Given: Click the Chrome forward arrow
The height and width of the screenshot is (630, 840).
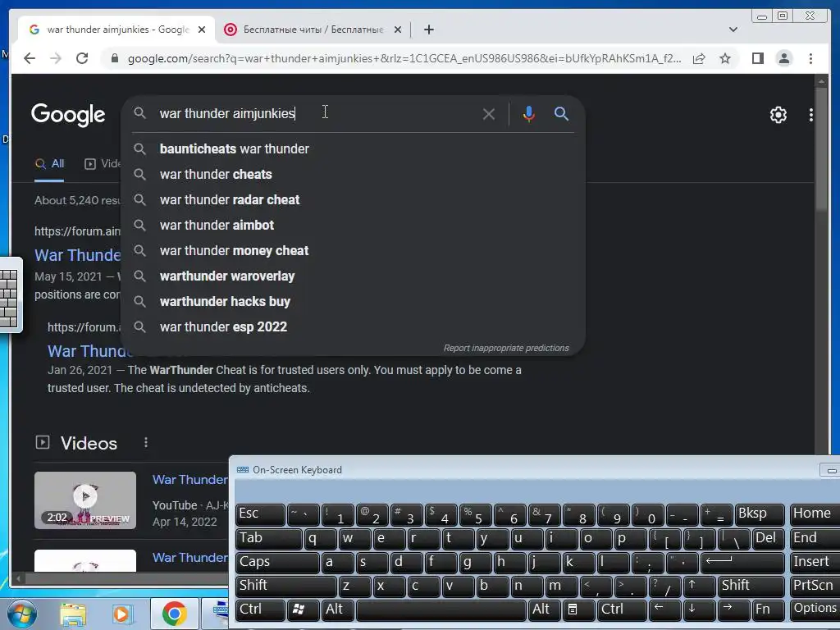Looking at the screenshot, I should pyautogui.click(x=56, y=58).
